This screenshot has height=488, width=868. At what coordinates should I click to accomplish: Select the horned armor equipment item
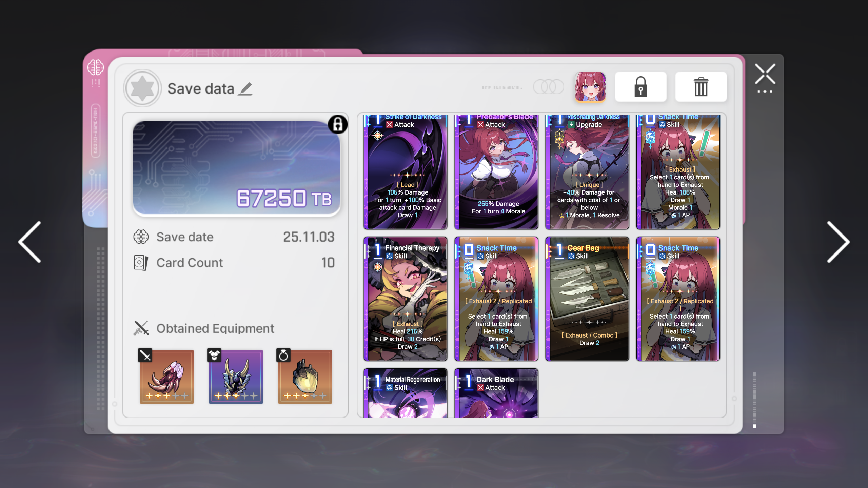coord(236,377)
